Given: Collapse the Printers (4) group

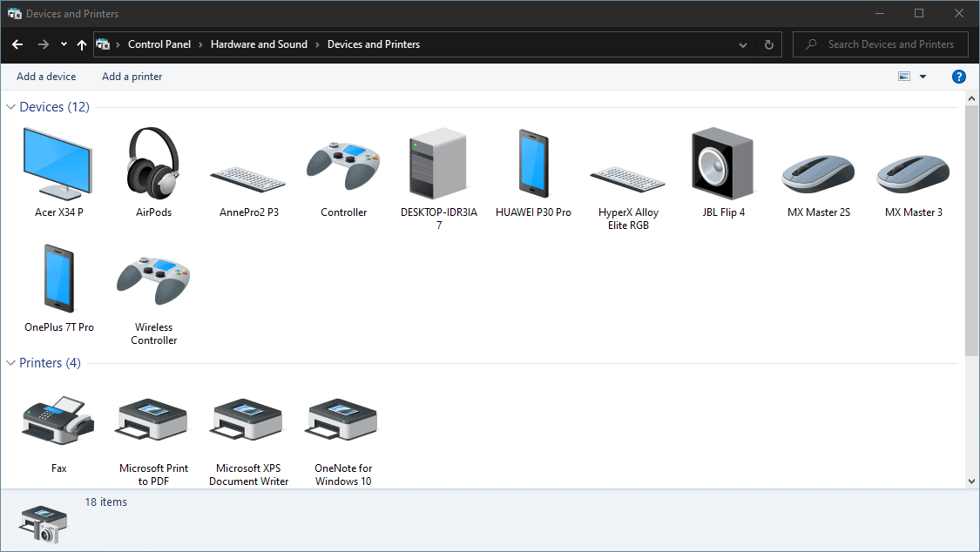Looking at the screenshot, I should pyautogui.click(x=10, y=363).
